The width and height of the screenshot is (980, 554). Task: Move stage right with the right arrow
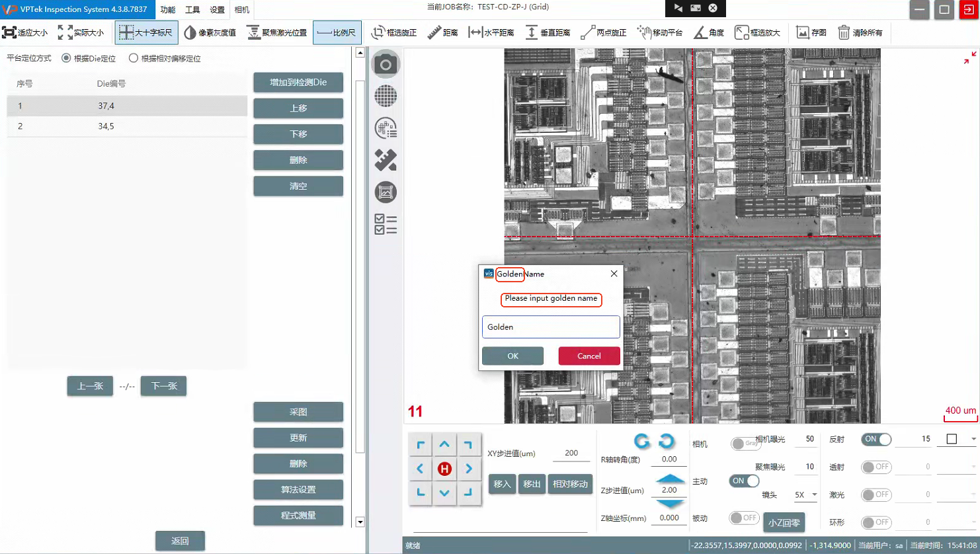coord(469,469)
